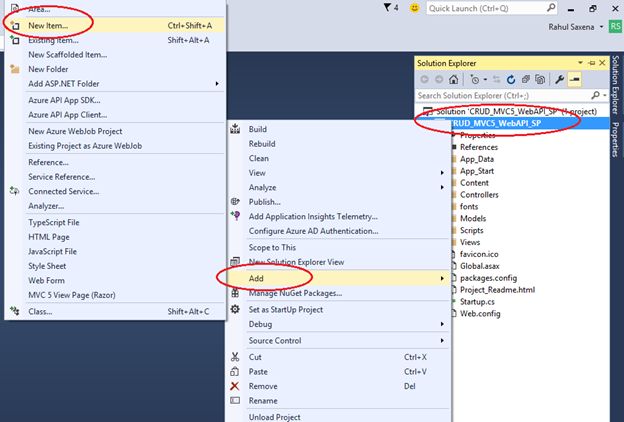Select Web.config in Solution Explorer

pos(480,313)
